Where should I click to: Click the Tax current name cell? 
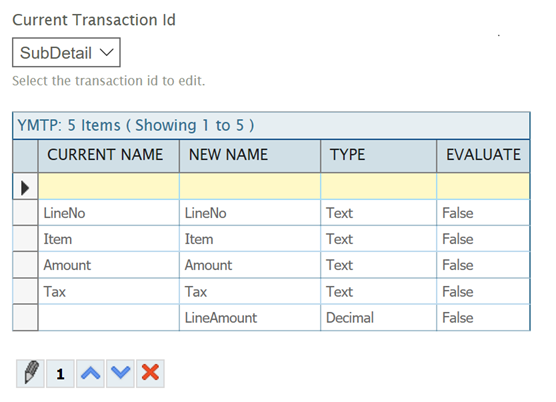(109, 291)
